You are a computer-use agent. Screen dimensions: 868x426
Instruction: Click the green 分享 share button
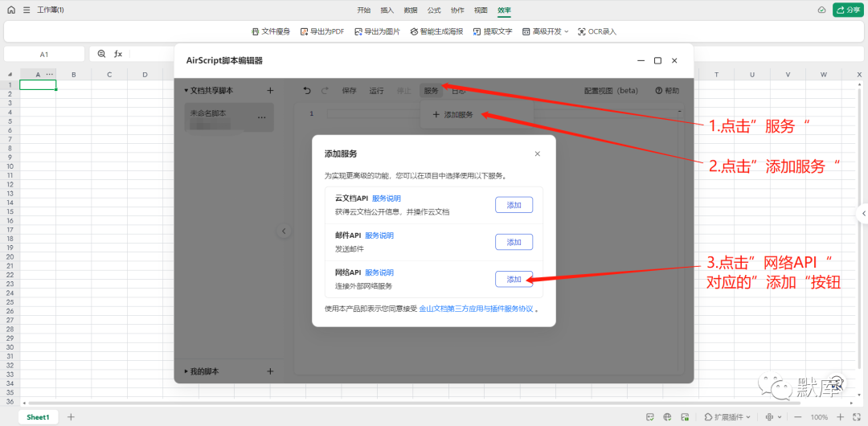pos(848,10)
